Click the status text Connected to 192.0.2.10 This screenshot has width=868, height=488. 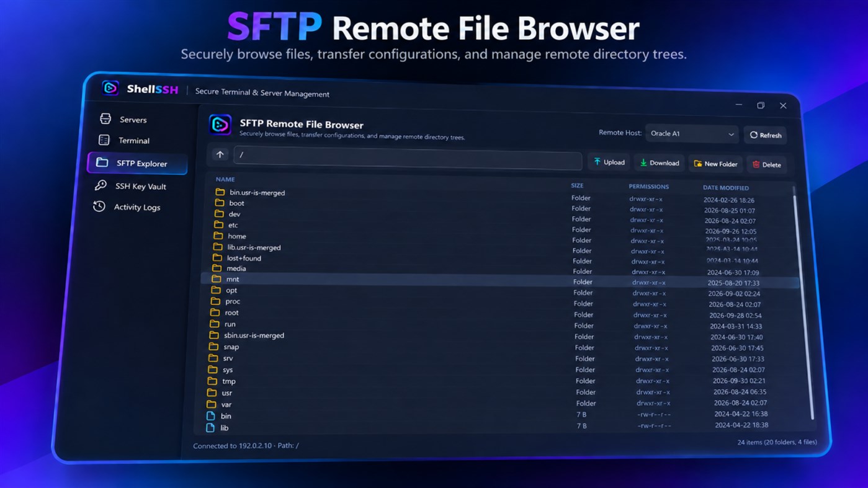pos(233,445)
